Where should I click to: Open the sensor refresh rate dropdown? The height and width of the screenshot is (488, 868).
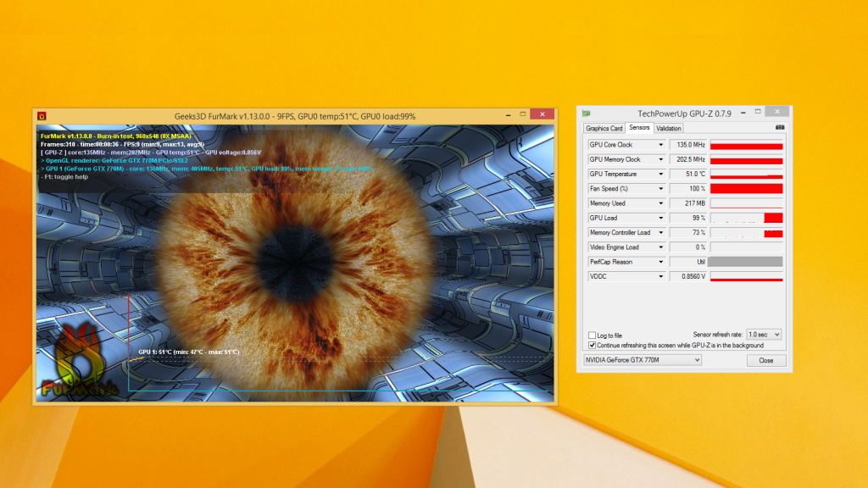[764, 335]
